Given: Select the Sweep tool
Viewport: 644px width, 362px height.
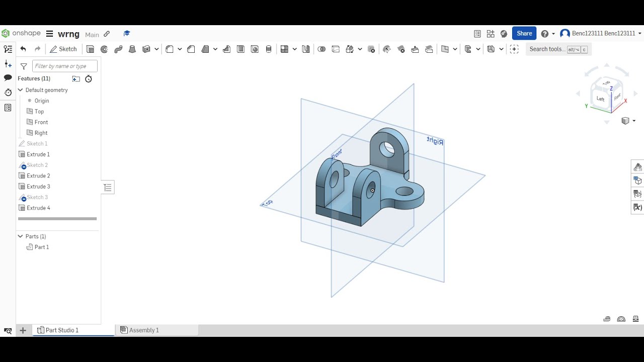Looking at the screenshot, I should pyautogui.click(x=118, y=49).
